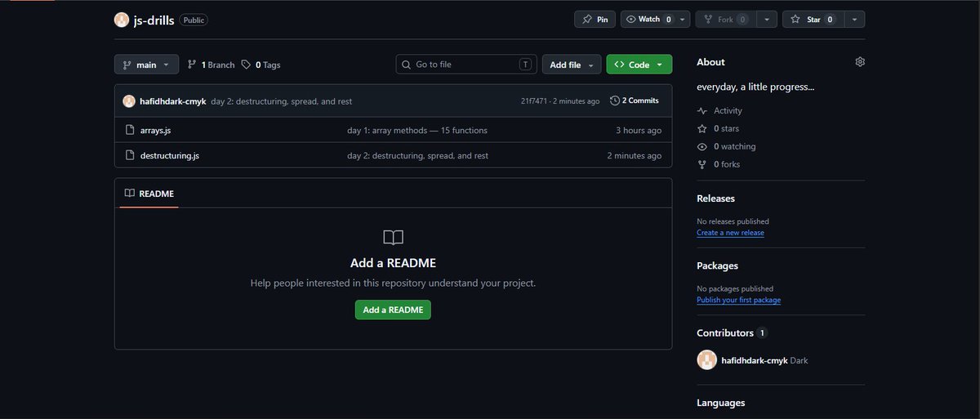Screen dimensions: 980x419
Task: Click the green Add a README button
Action: [x=393, y=310]
